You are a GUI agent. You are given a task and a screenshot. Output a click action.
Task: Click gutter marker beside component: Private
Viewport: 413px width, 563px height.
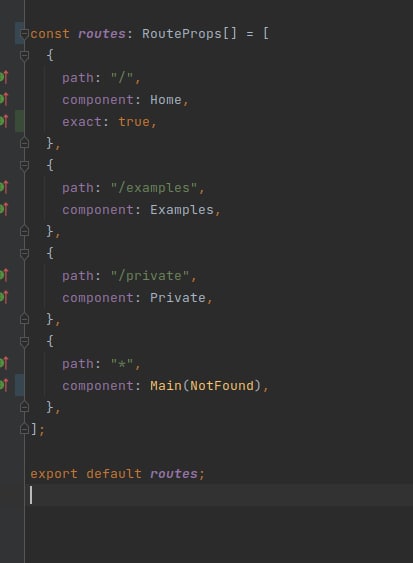coord(4,297)
